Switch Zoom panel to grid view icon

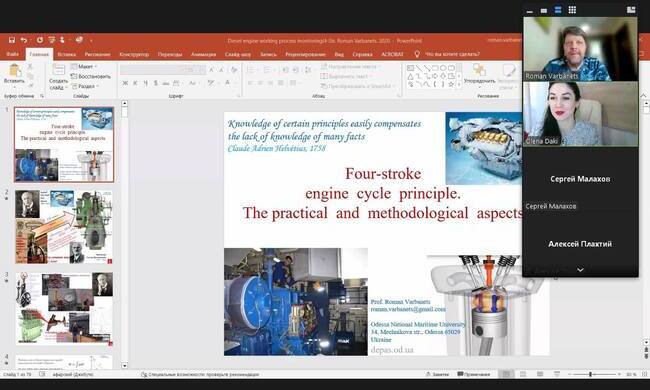point(572,10)
